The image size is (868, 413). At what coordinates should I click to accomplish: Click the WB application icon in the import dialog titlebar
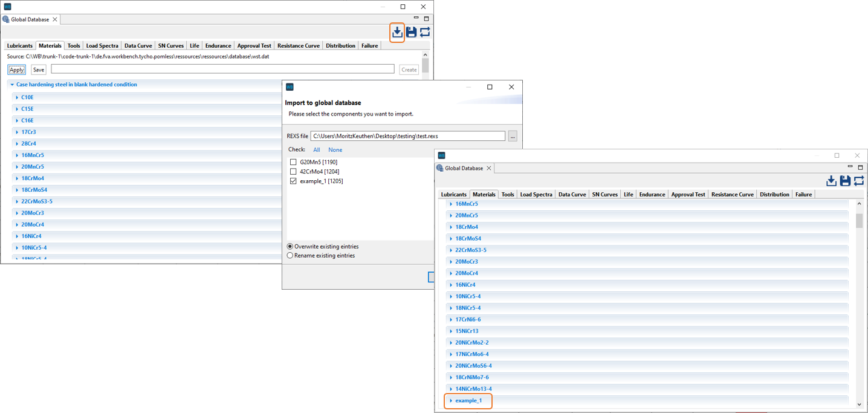291,86
